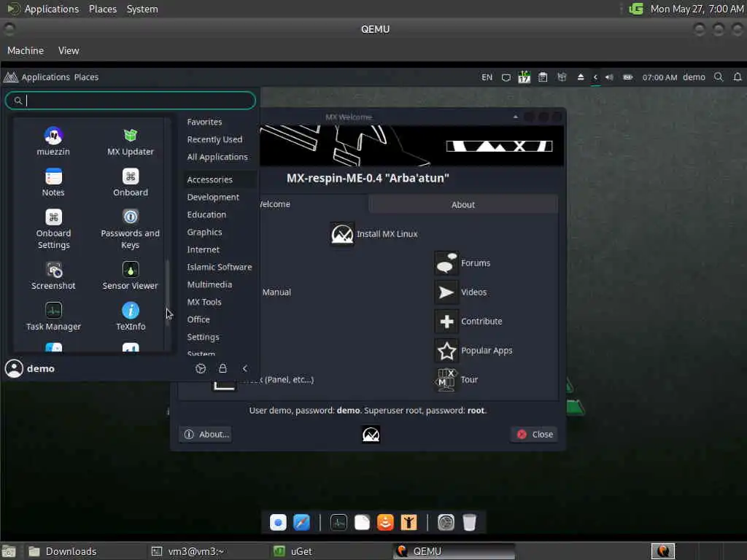Click the settings icon beside the lock in menu
This screenshot has height=560, width=747.
(201, 368)
